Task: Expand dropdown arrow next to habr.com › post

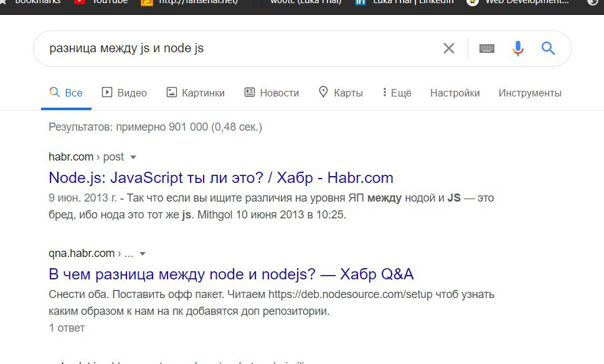Action: (133, 157)
